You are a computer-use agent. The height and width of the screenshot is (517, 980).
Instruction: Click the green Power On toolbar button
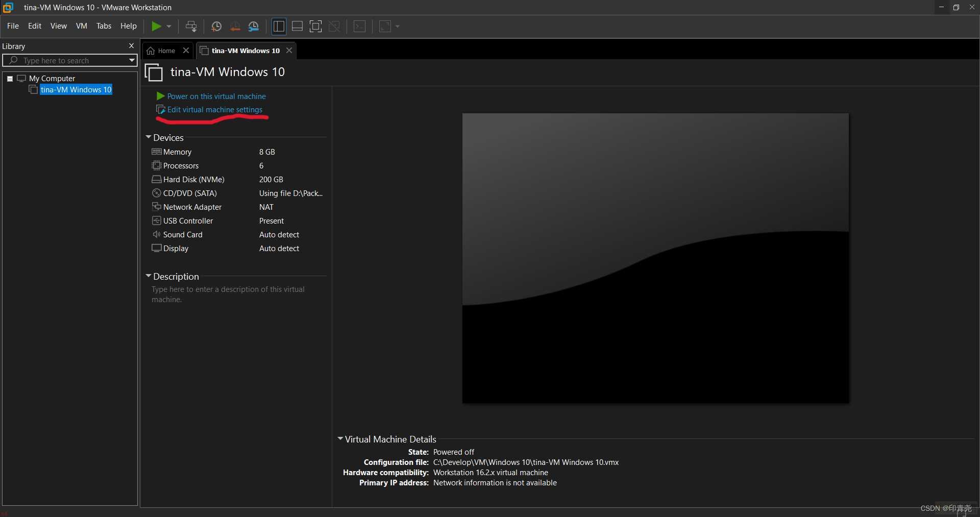coord(156,26)
